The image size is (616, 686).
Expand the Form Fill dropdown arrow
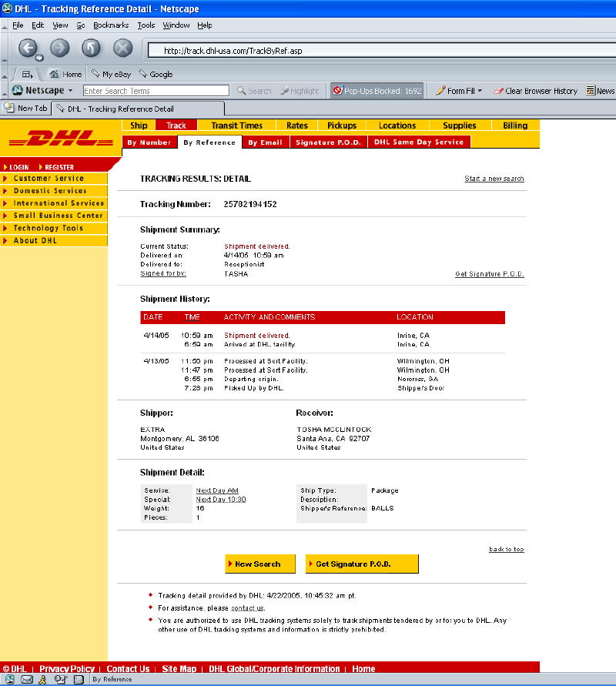[480, 91]
